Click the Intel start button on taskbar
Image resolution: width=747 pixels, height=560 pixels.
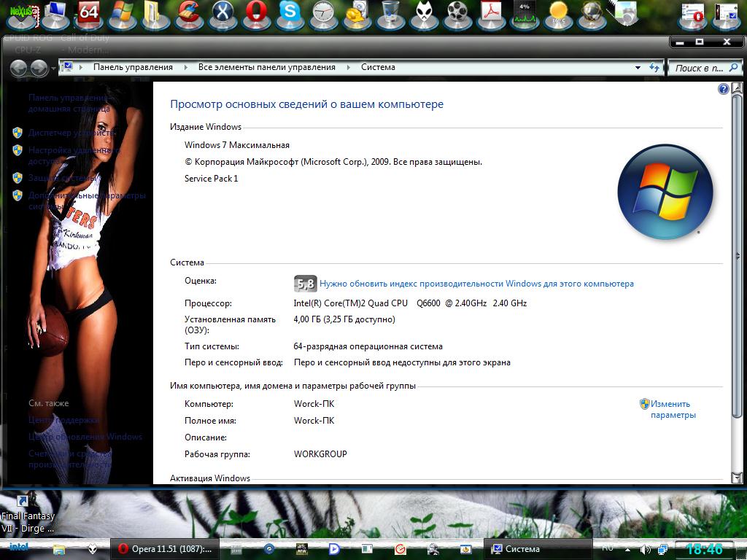click(19, 548)
